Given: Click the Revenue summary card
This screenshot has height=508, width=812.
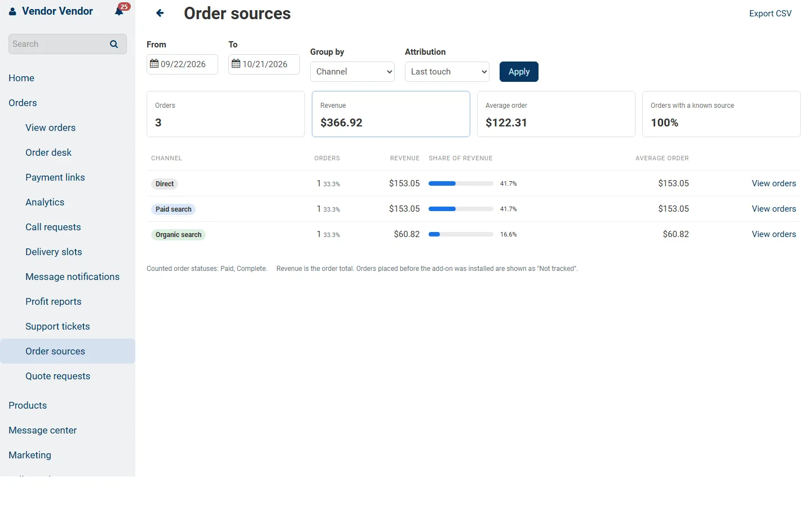Looking at the screenshot, I should point(391,114).
